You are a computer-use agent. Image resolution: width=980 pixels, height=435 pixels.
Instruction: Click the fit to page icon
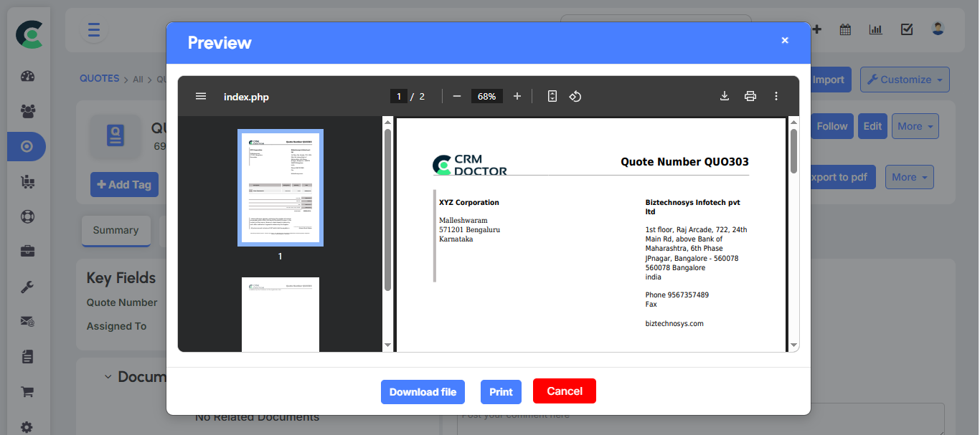(552, 96)
